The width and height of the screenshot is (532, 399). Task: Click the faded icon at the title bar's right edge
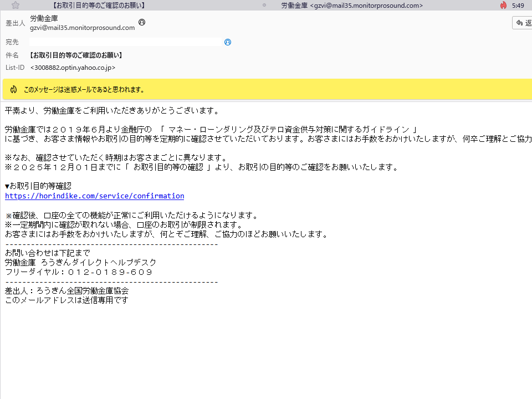pyautogui.click(x=263, y=5)
